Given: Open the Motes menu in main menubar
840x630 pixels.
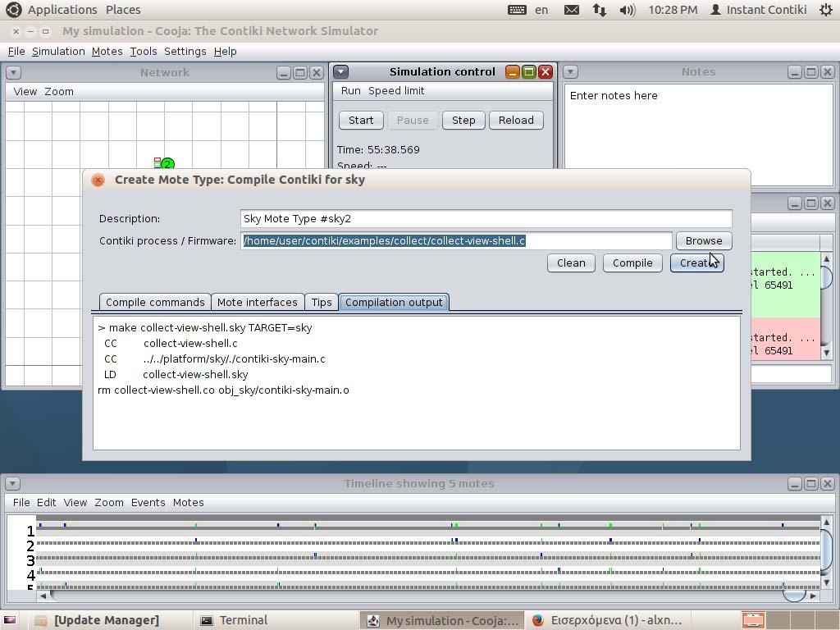Looking at the screenshot, I should pos(107,52).
